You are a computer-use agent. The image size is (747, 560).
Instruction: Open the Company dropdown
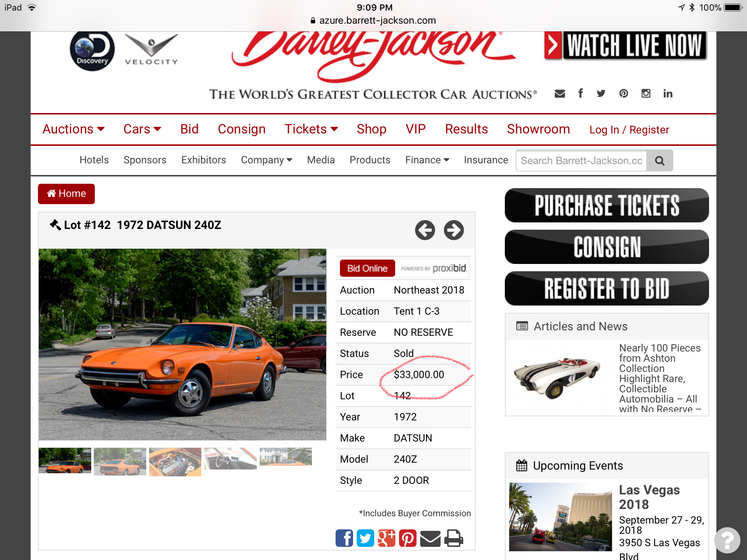tap(267, 160)
